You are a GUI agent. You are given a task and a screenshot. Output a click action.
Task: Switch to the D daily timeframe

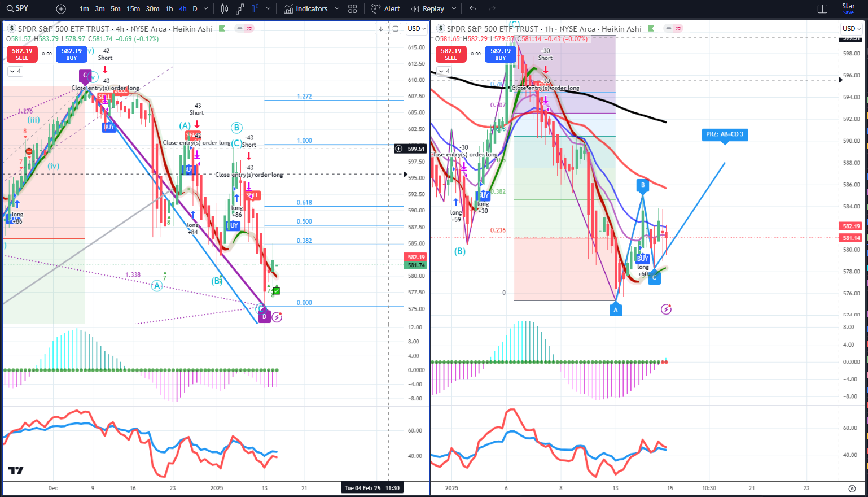[195, 9]
